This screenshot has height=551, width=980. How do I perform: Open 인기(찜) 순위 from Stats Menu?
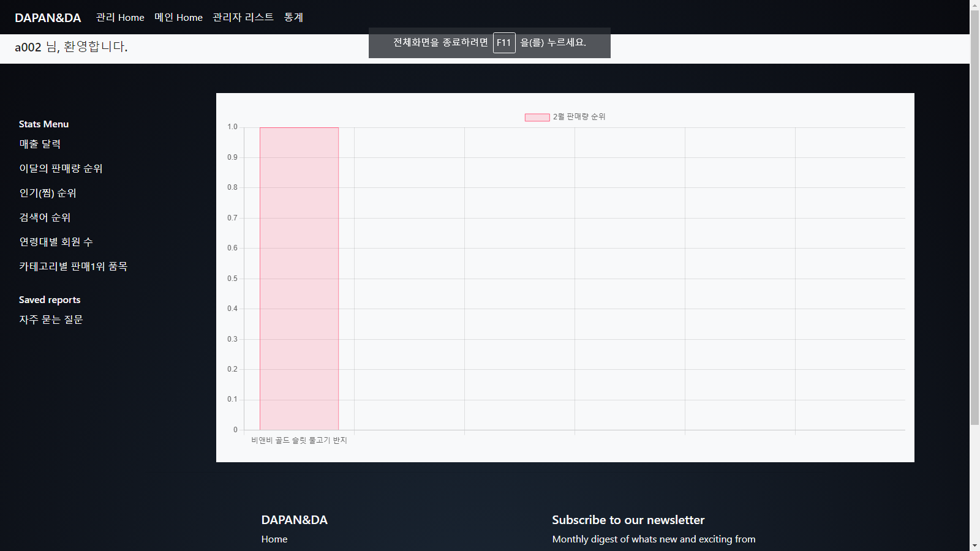(47, 193)
